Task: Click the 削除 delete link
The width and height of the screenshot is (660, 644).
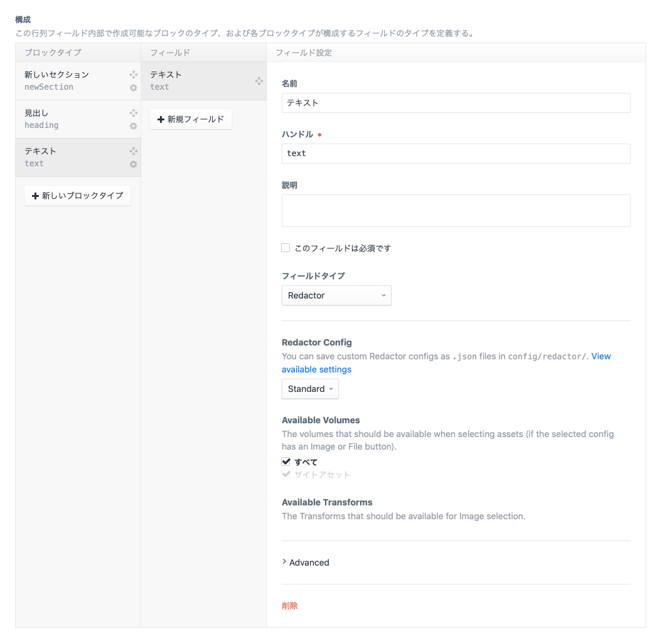Action: pos(289,606)
